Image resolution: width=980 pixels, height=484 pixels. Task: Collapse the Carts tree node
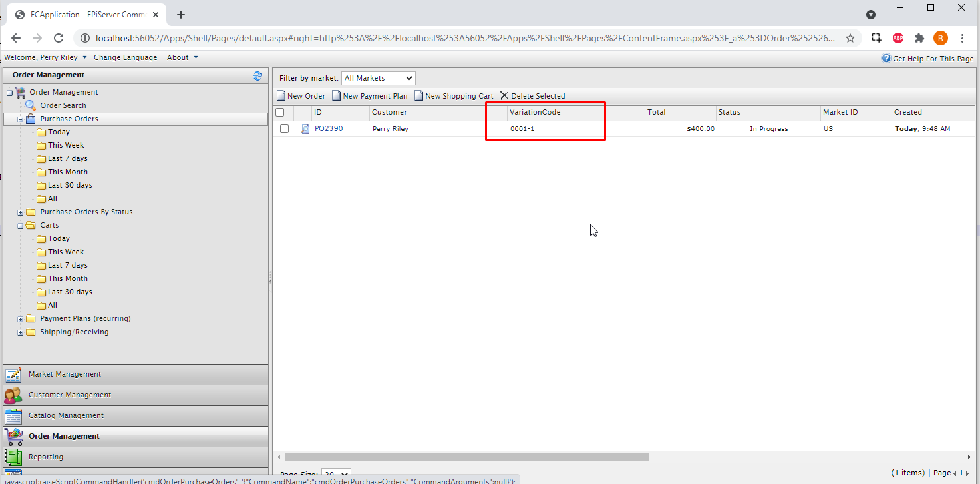21,226
